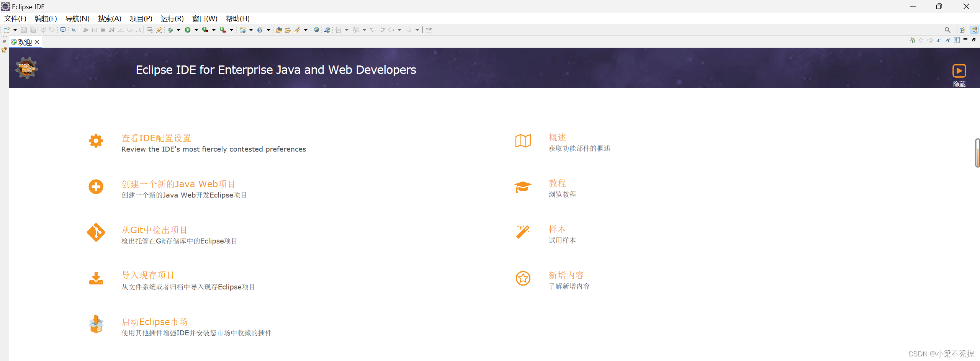Click the green Run button in toolbar

click(x=188, y=30)
